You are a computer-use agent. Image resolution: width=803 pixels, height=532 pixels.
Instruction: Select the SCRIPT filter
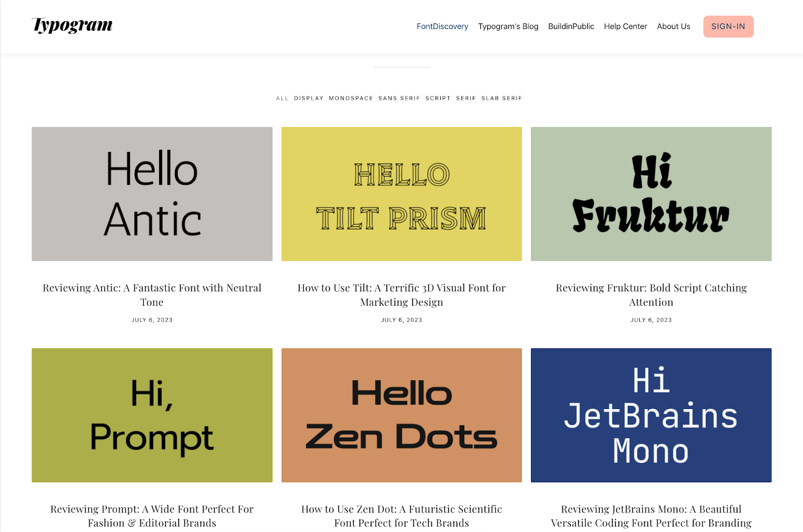[437, 98]
